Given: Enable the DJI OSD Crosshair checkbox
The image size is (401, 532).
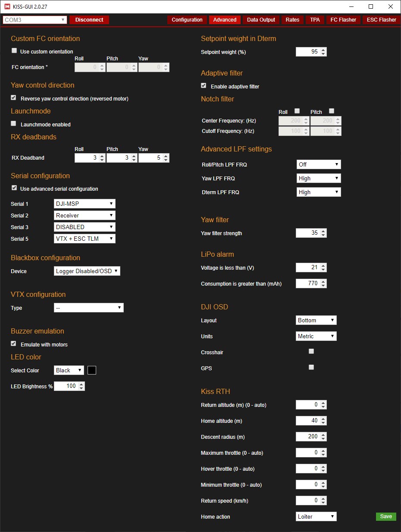Looking at the screenshot, I should [x=311, y=352].
